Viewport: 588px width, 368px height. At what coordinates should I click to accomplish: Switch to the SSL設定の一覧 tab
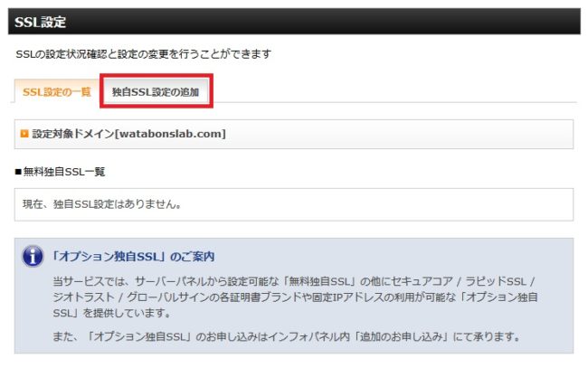57,91
